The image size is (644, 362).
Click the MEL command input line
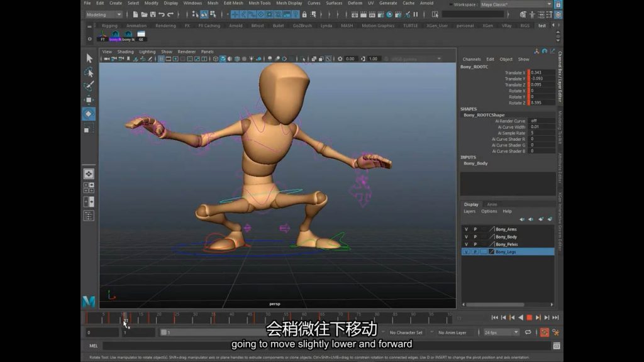point(326,346)
